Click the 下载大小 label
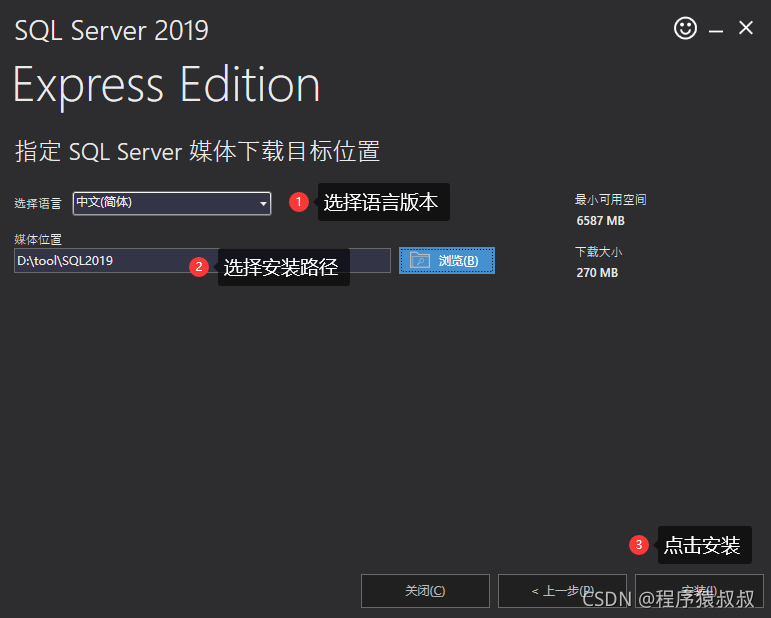 [x=598, y=252]
